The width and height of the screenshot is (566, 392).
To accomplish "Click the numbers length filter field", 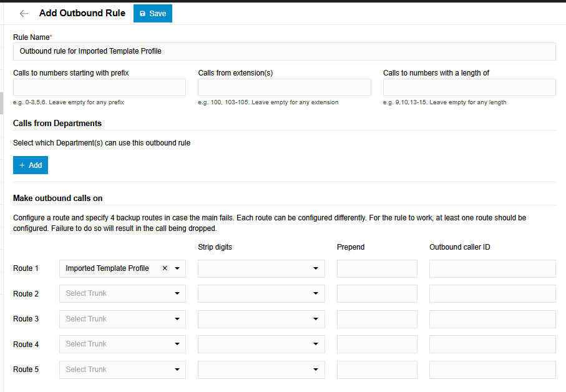I will click(x=469, y=87).
